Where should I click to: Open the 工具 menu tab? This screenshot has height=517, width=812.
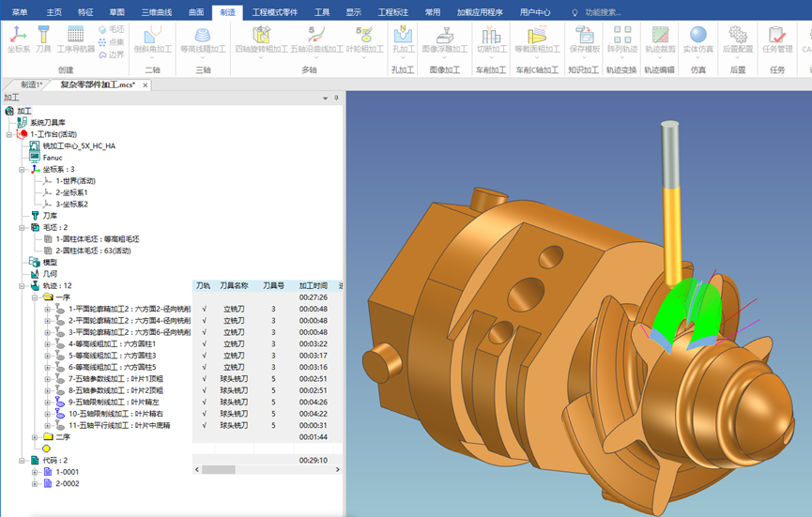(322, 12)
